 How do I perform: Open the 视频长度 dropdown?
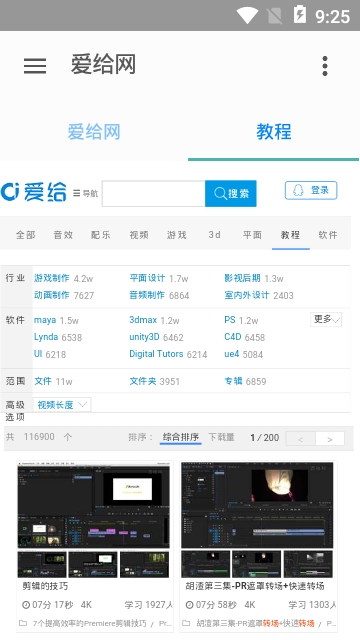(62, 404)
